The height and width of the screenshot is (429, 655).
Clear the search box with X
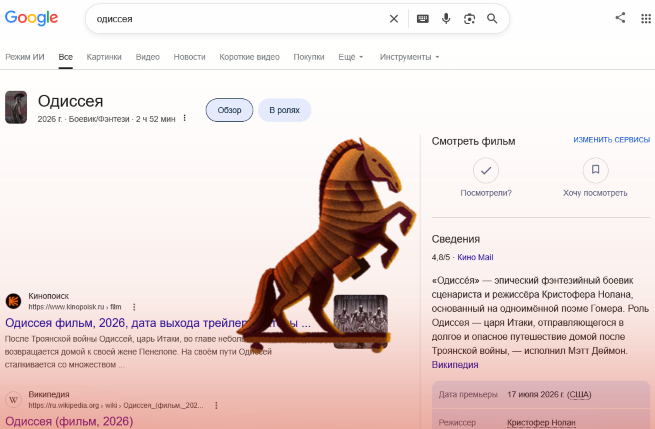[x=394, y=19]
